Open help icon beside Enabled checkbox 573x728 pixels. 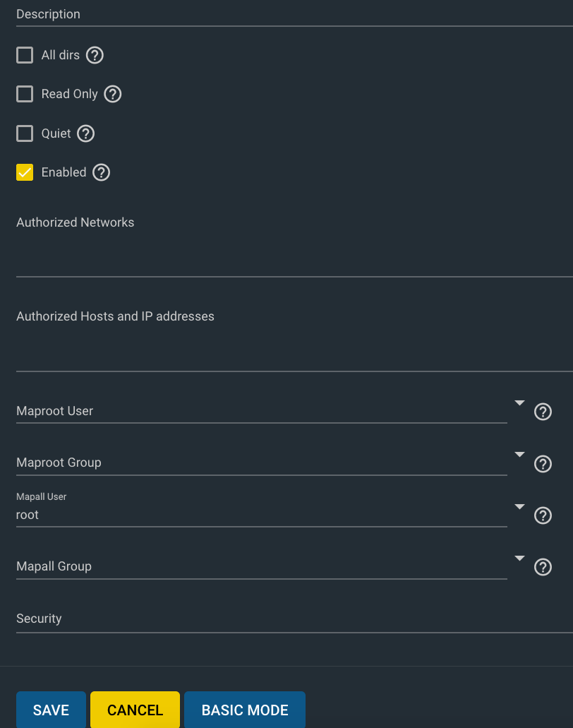101,173
